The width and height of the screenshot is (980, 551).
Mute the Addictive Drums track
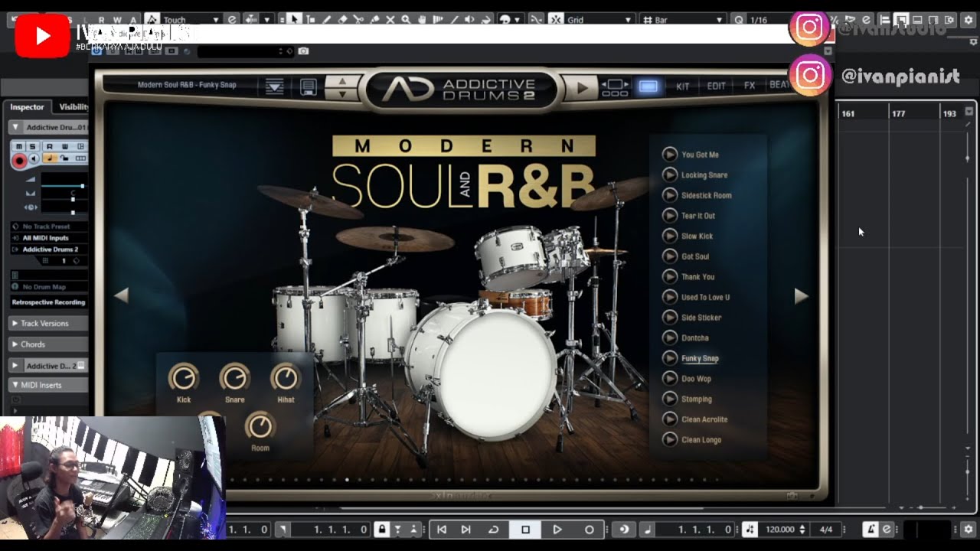20,146
